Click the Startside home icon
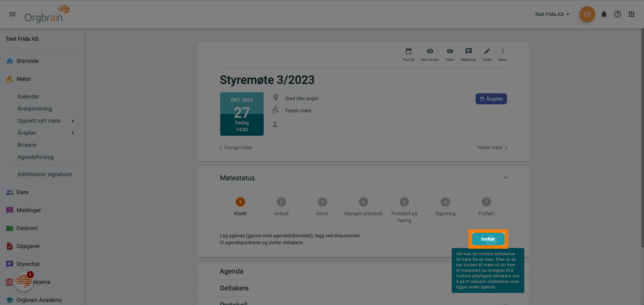 coord(10,61)
